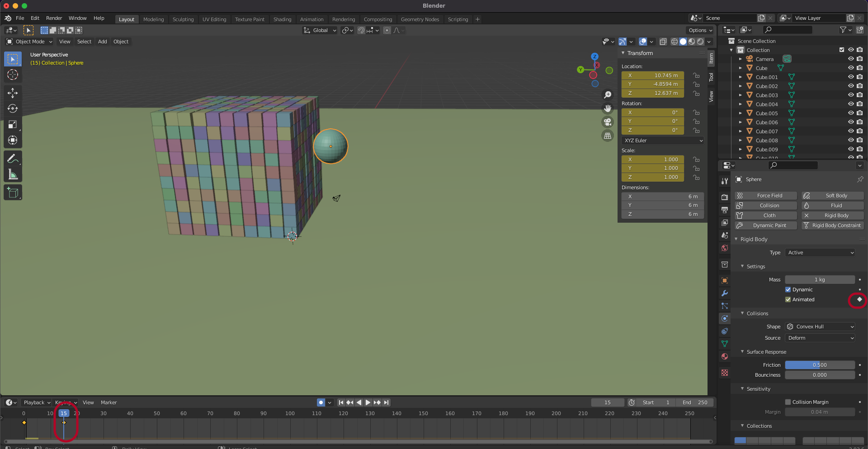Switch perspective/orthographic grid icon

[608, 136]
